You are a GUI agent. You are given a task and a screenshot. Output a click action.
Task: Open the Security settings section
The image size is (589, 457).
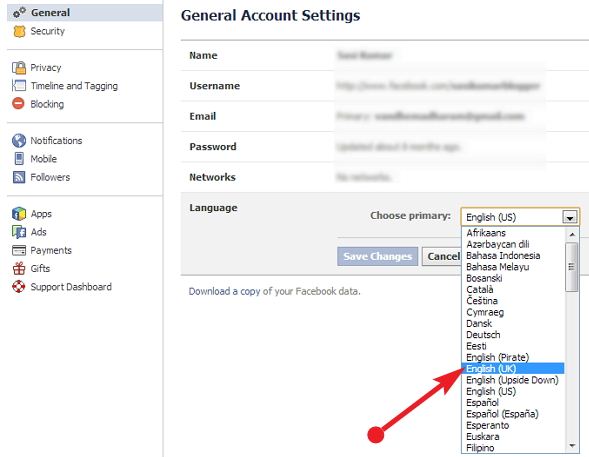(x=47, y=31)
